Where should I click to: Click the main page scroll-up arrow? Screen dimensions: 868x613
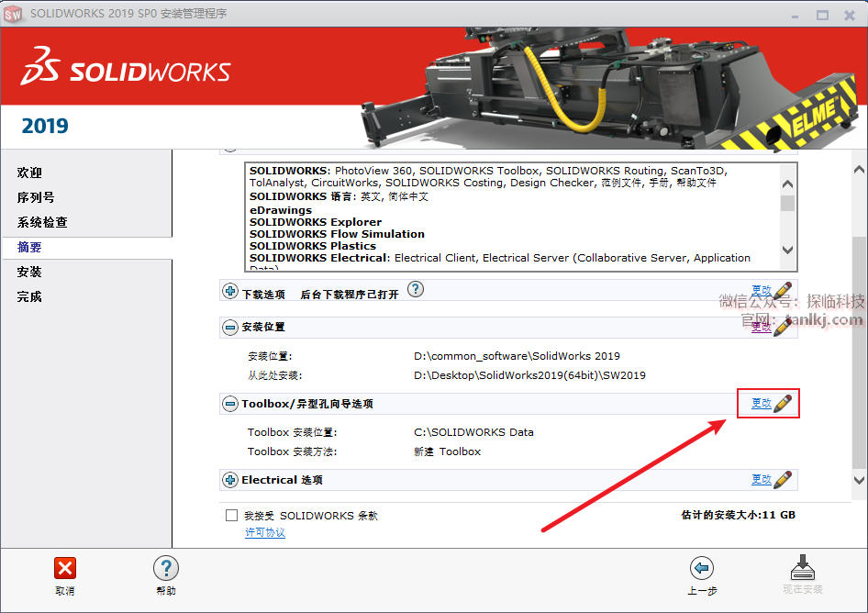click(x=859, y=170)
